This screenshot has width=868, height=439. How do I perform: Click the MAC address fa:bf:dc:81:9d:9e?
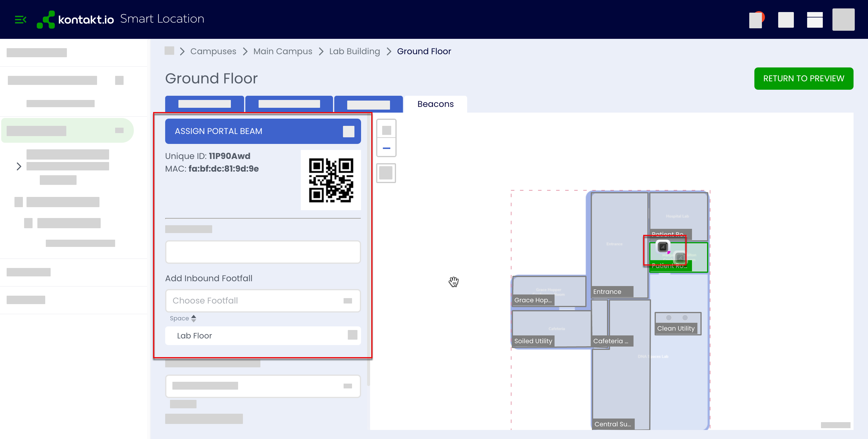[x=212, y=169]
